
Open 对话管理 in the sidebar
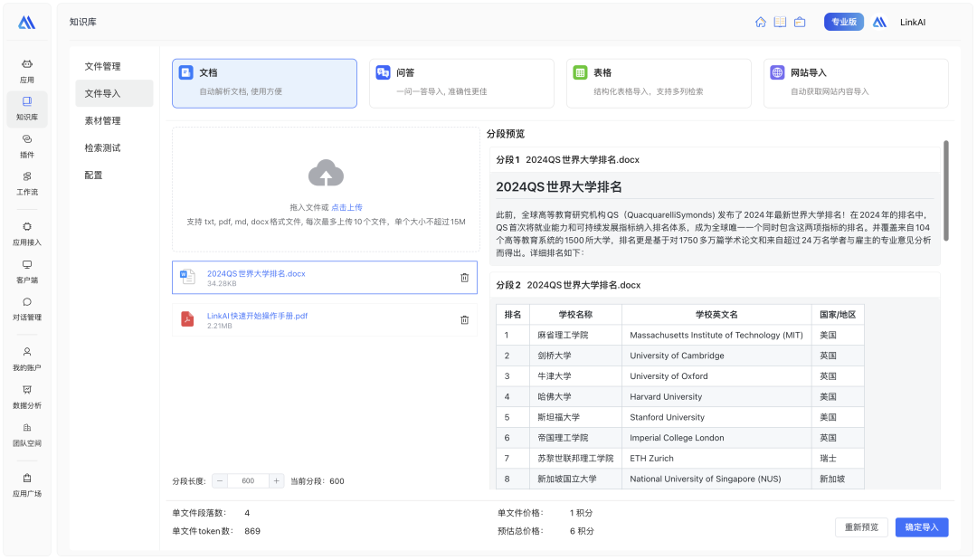pos(26,307)
